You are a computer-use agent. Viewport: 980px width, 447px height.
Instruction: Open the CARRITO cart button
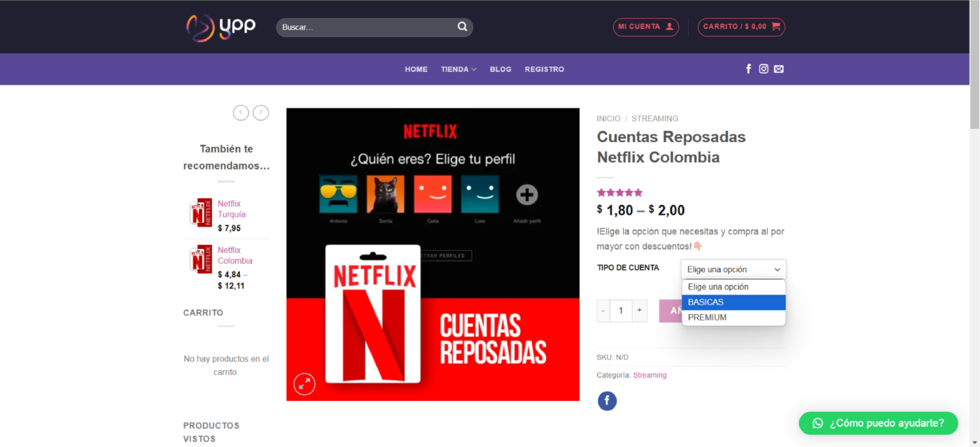pos(741,27)
